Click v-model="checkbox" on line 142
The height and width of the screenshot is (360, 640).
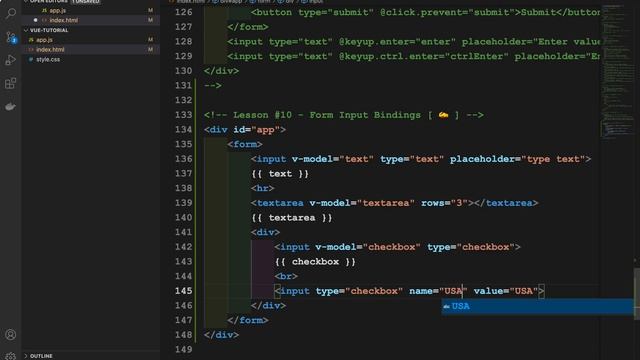pyautogui.click(x=367, y=247)
